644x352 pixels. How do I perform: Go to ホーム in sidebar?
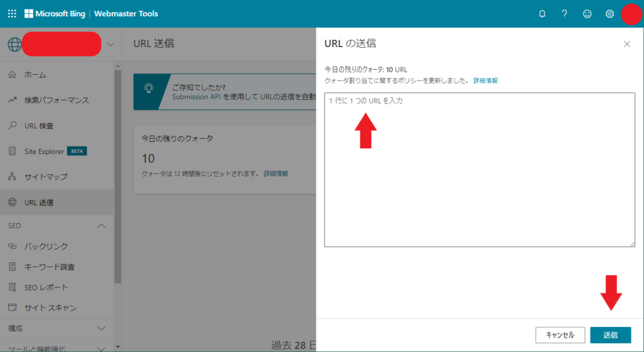[57, 75]
